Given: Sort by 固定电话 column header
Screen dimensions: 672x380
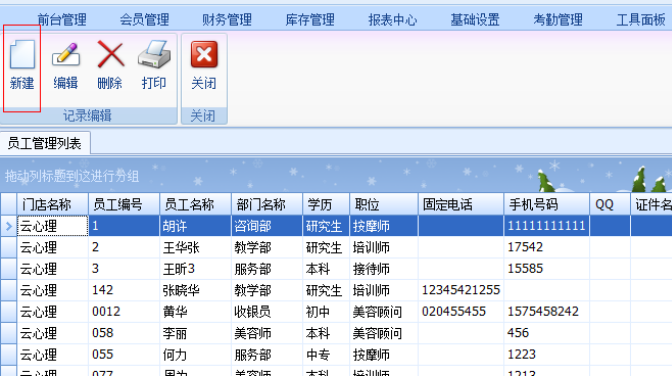Looking at the screenshot, I should pyautogui.click(x=461, y=204).
